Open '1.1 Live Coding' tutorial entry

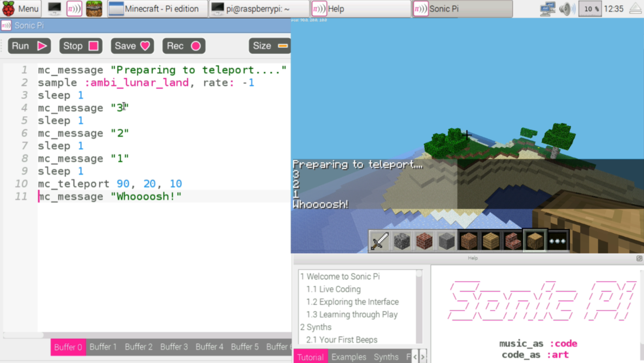click(334, 289)
